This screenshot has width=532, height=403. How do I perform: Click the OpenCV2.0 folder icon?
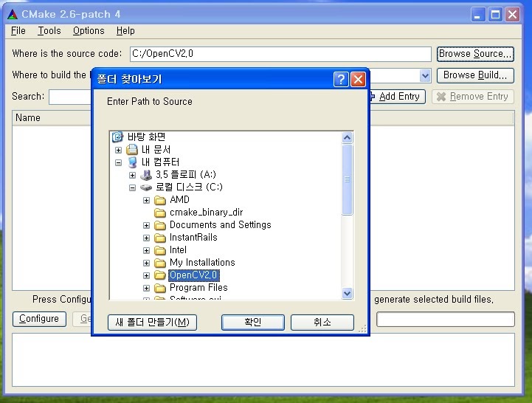coord(160,275)
